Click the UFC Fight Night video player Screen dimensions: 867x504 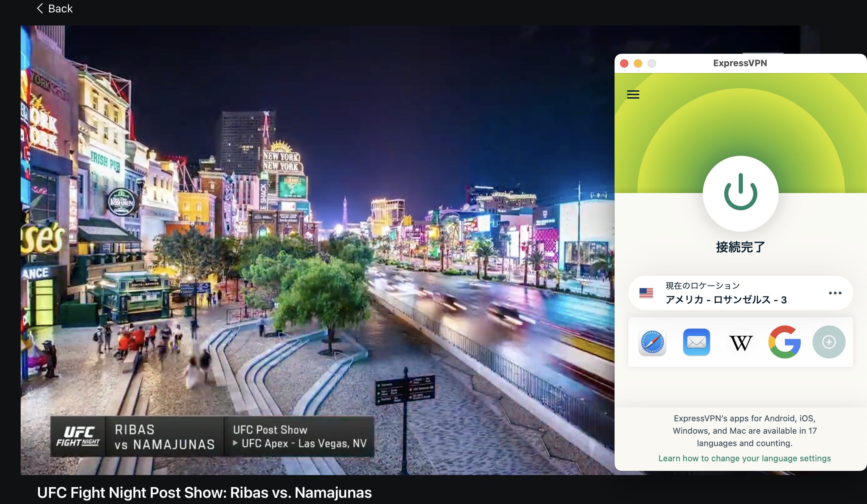click(x=317, y=250)
